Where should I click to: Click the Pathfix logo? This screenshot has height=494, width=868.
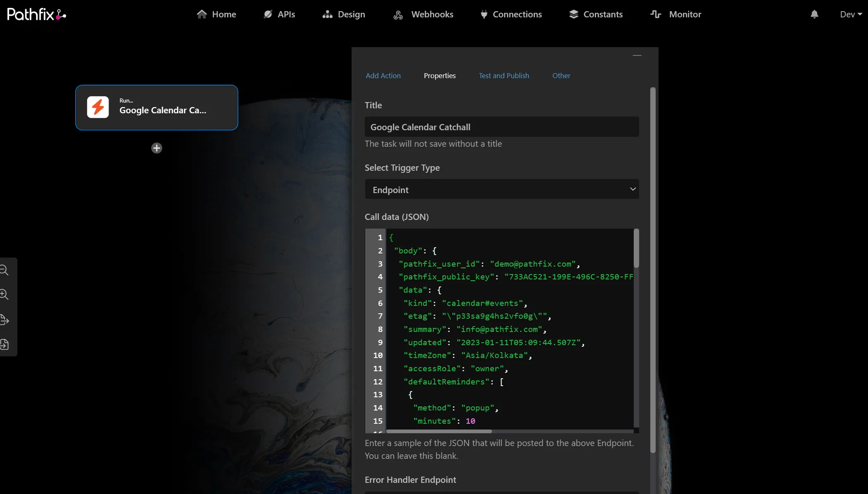click(x=36, y=14)
